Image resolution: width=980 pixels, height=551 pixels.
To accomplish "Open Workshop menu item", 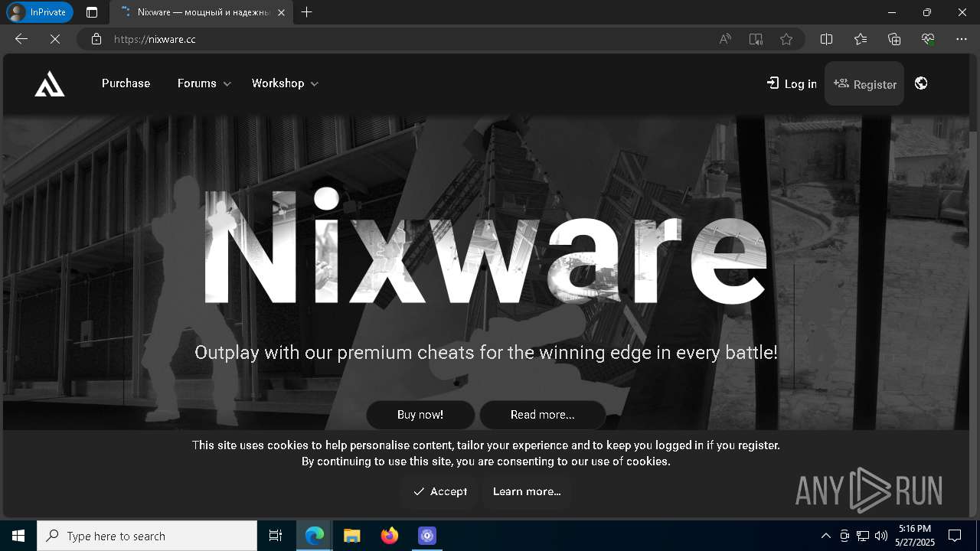I will [278, 83].
